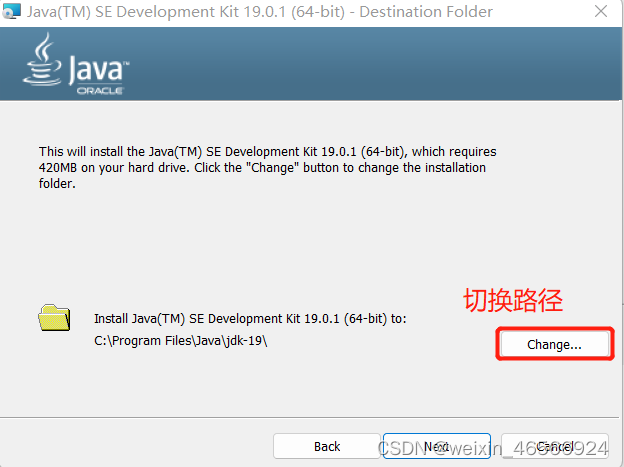Cancel the JDK installation
The width and height of the screenshot is (624, 467).
pos(555,446)
